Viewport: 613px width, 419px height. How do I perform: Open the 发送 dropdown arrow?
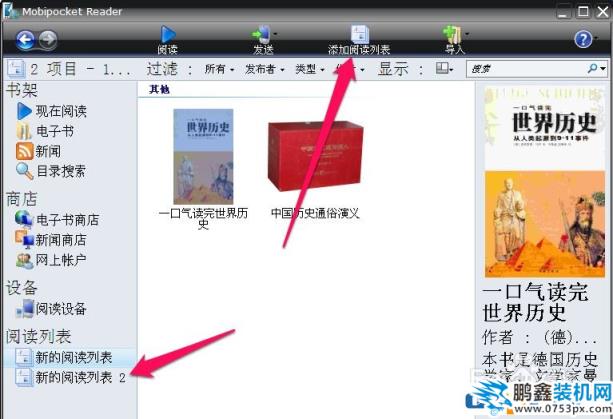(275, 34)
